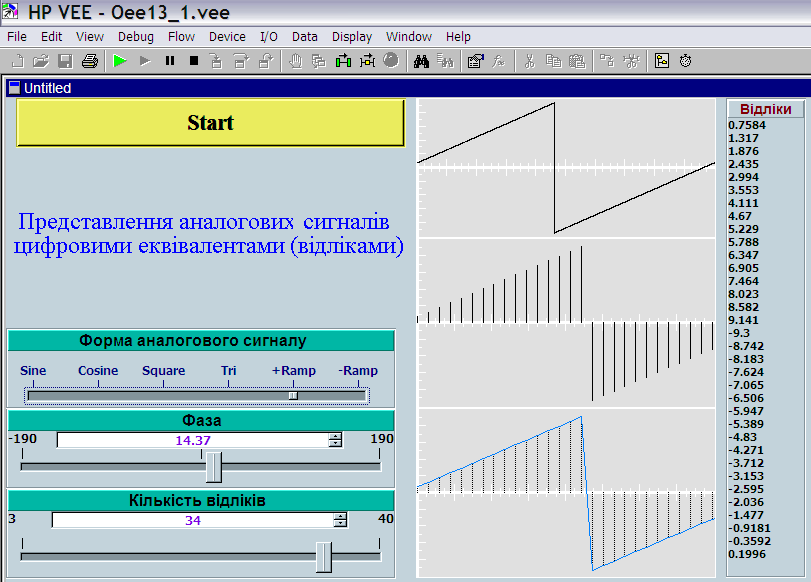Image resolution: width=811 pixels, height=582 pixels.
Task: Click the top sawtooth waveform display
Action: 566,167
